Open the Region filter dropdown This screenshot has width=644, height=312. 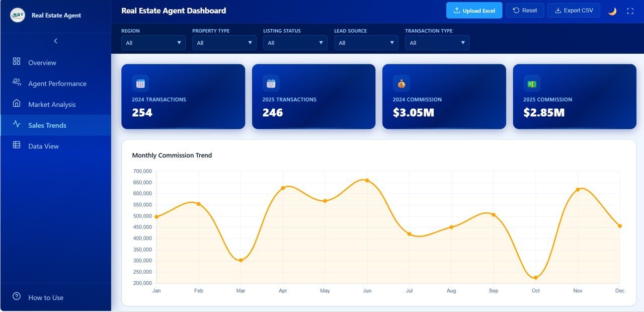[153, 43]
